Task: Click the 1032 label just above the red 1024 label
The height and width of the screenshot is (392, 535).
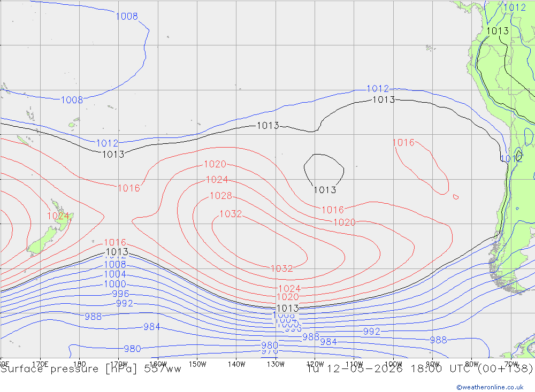Action: (282, 268)
